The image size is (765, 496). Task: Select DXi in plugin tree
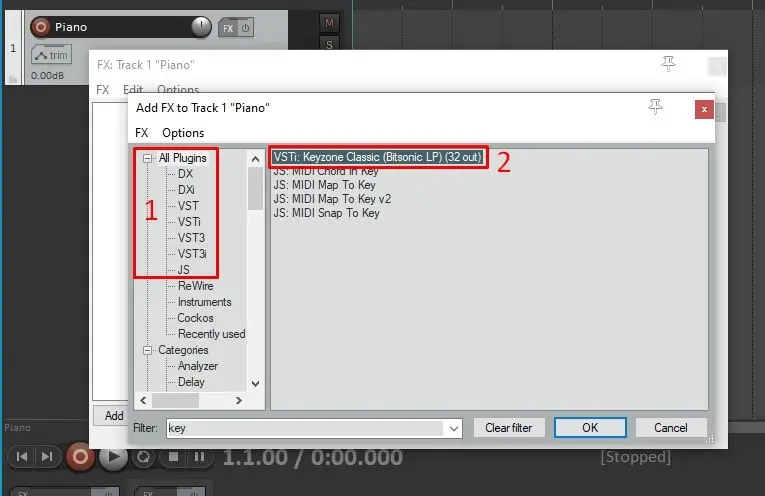(186, 190)
